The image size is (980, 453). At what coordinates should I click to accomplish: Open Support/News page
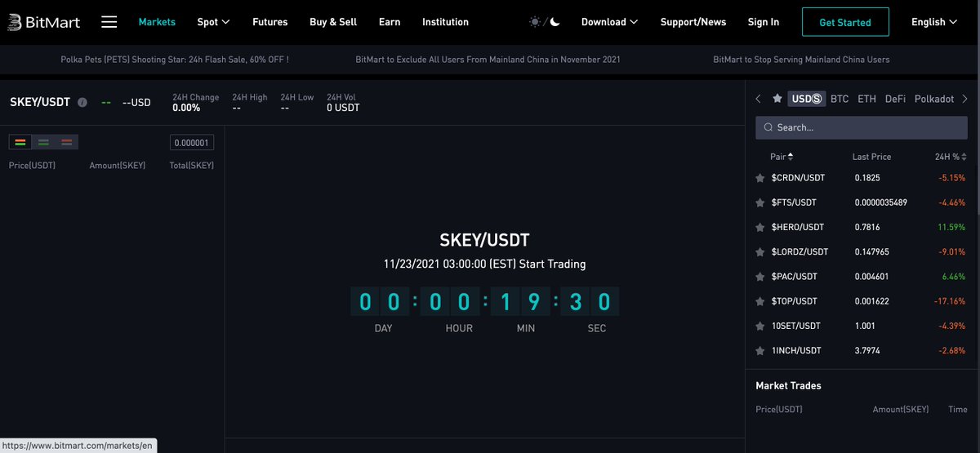pyautogui.click(x=693, y=22)
